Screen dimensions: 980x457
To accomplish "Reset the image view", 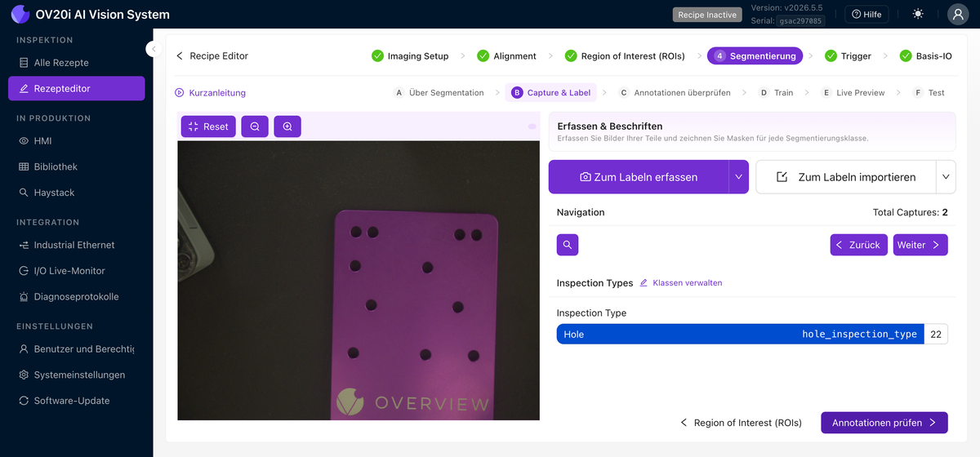I will point(208,126).
